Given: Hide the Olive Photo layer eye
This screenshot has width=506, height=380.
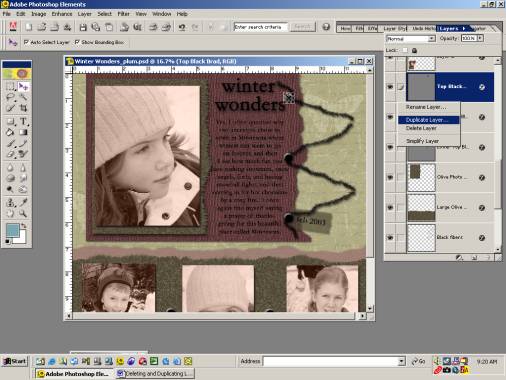Looking at the screenshot, I should click(390, 177).
